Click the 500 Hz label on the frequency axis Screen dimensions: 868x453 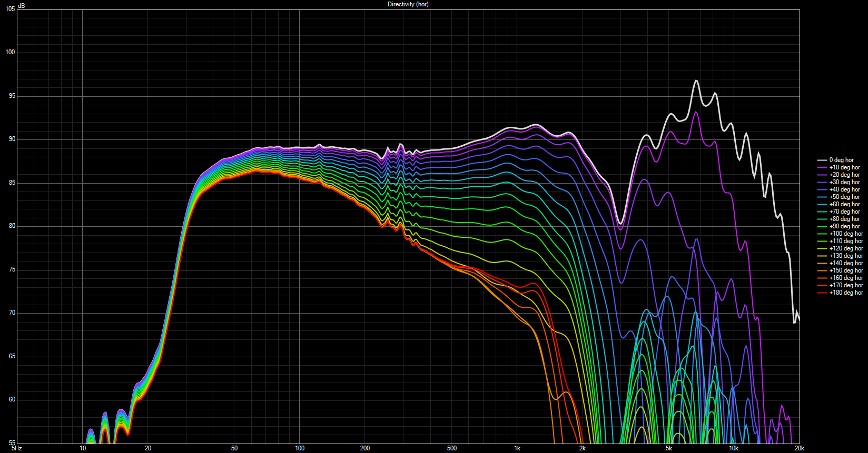click(x=452, y=448)
